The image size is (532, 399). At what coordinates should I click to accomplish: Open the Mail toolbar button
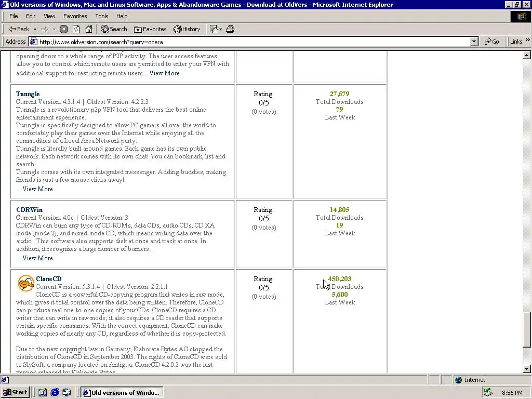(216, 29)
